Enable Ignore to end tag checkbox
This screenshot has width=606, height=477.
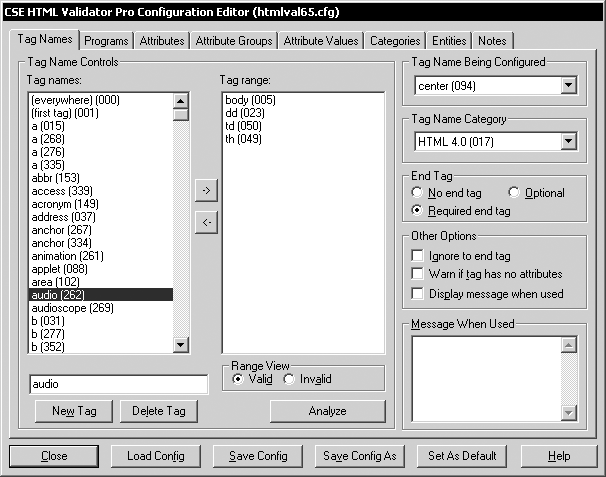click(x=418, y=256)
